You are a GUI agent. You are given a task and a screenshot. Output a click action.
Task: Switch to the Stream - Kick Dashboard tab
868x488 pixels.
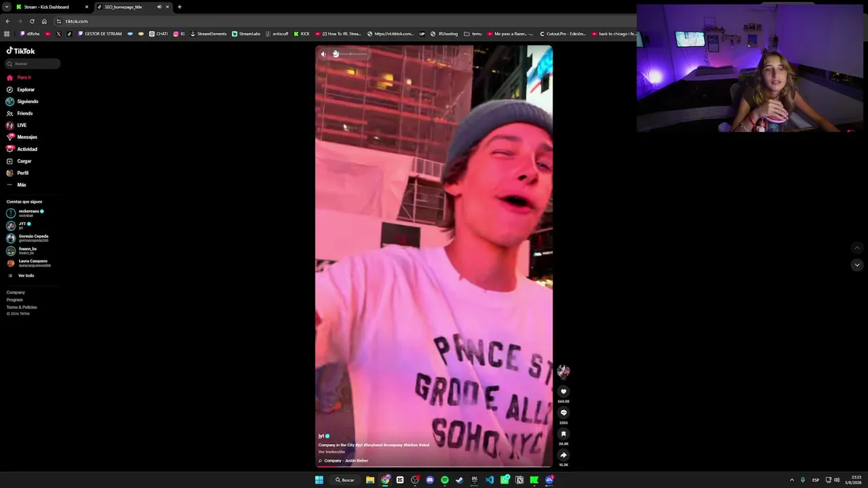click(x=50, y=7)
